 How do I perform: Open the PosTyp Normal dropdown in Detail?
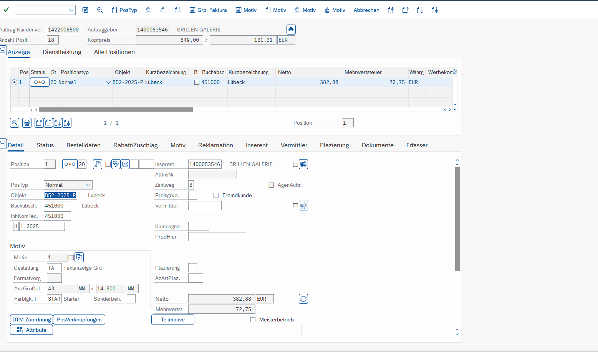[88, 185]
